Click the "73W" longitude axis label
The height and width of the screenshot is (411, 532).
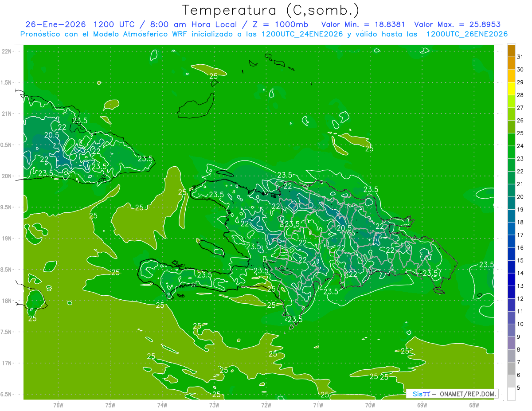coord(214,405)
